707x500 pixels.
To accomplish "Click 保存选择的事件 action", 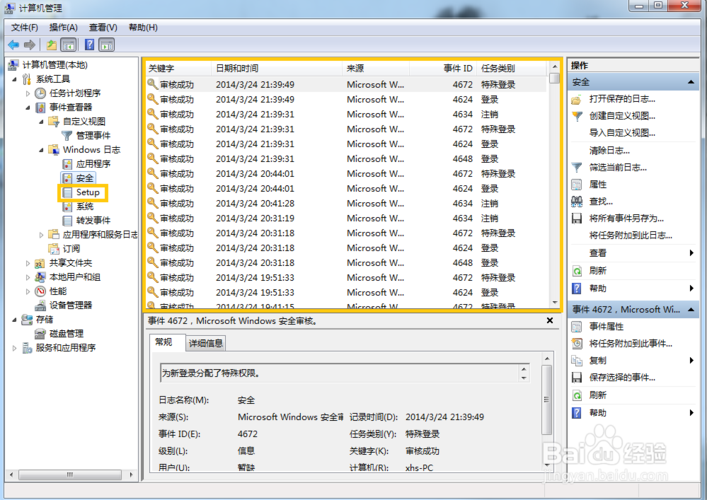I will 622,377.
